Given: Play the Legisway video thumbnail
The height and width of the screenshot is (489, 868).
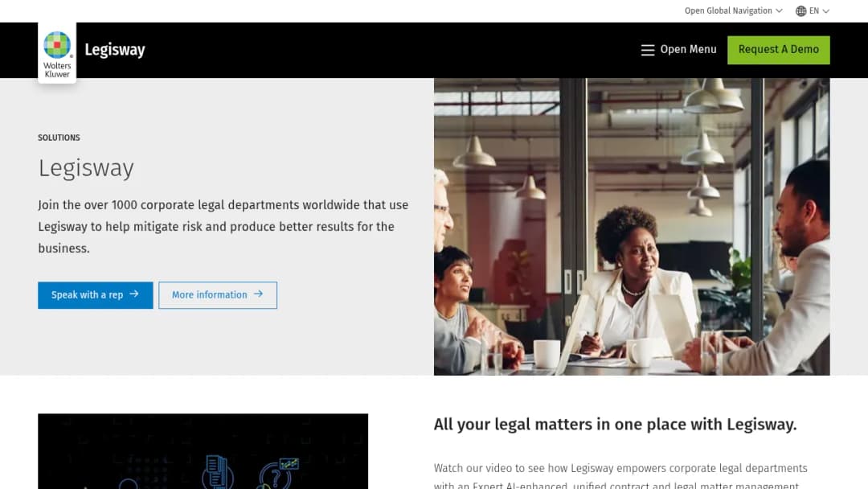Looking at the screenshot, I should pyautogui.click(x=203, y=450).
